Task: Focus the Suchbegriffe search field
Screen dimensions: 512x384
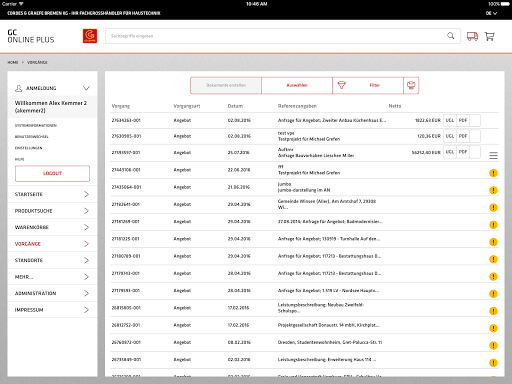Action: [283, 36]
